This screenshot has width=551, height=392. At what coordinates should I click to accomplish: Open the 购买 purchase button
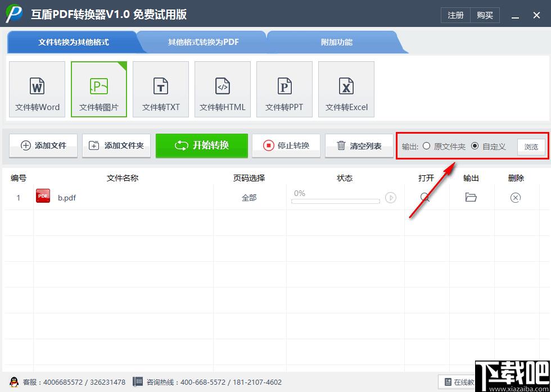point(485,15)
